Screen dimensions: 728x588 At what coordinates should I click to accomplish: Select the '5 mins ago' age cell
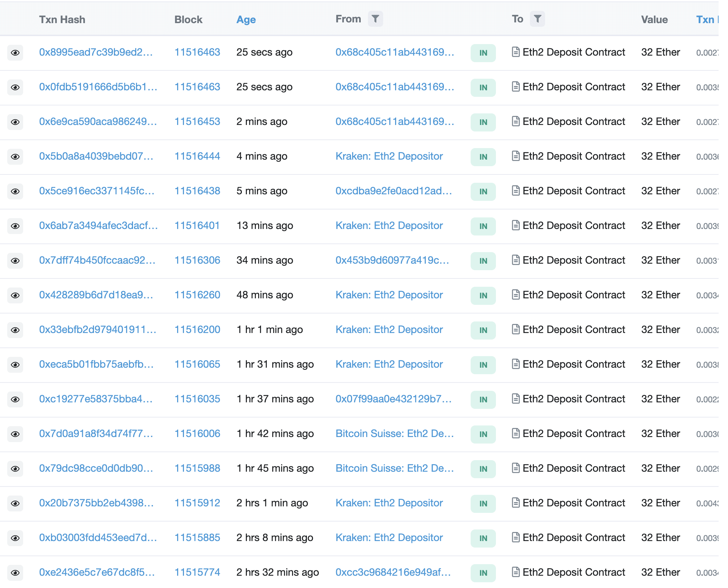tap(262, 191)
